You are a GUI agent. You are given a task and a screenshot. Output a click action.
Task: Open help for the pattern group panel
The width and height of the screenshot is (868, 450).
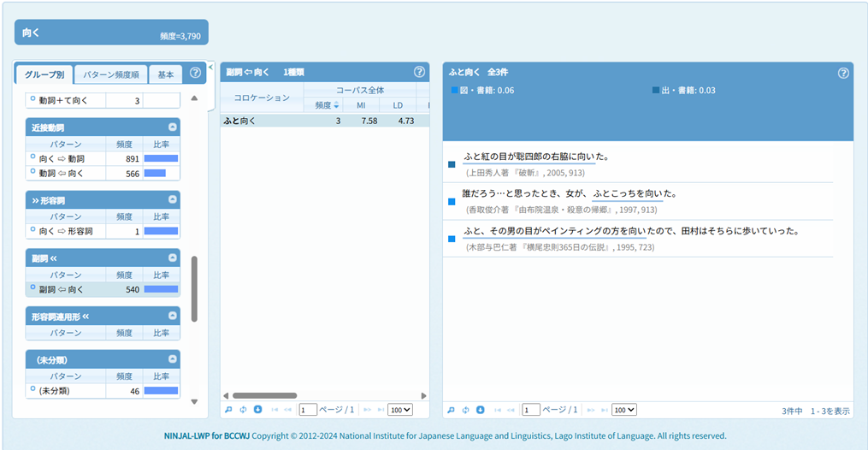click(x=195, y=74)
